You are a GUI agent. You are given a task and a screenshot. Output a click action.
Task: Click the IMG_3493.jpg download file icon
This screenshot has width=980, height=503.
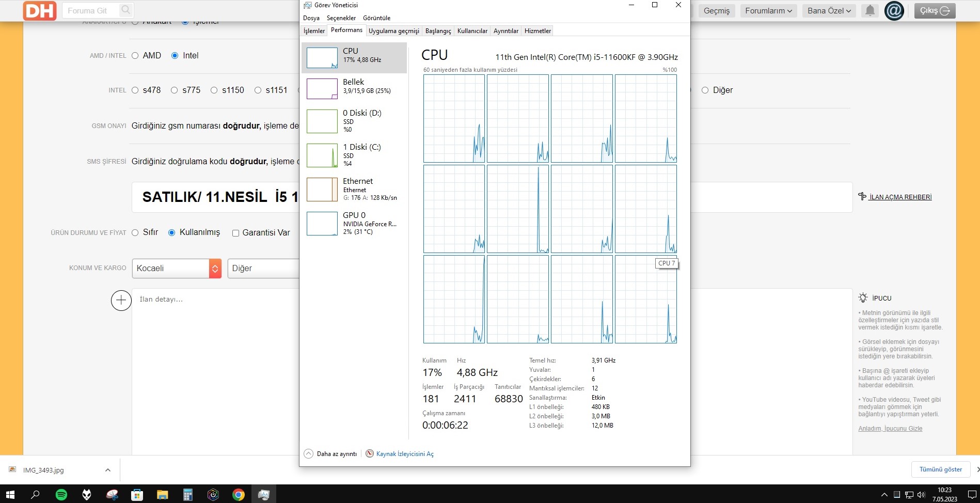tap(12, 470)
